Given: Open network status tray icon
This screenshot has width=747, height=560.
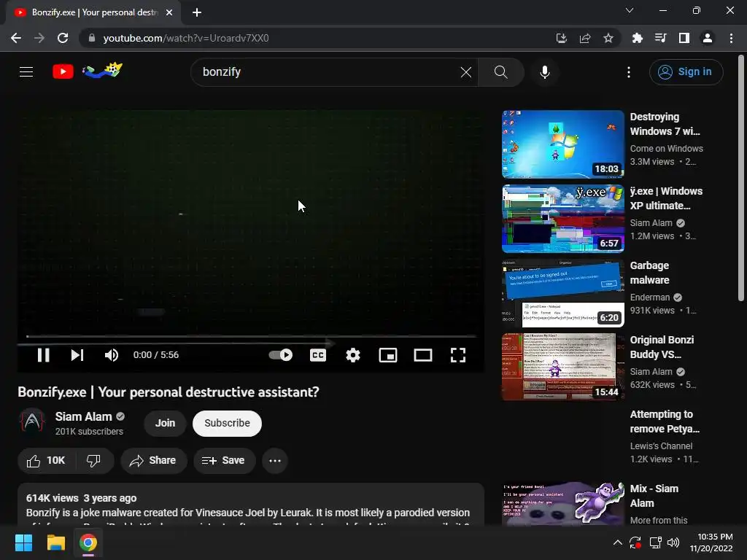Looking at the screenshot, I should 655,542.
